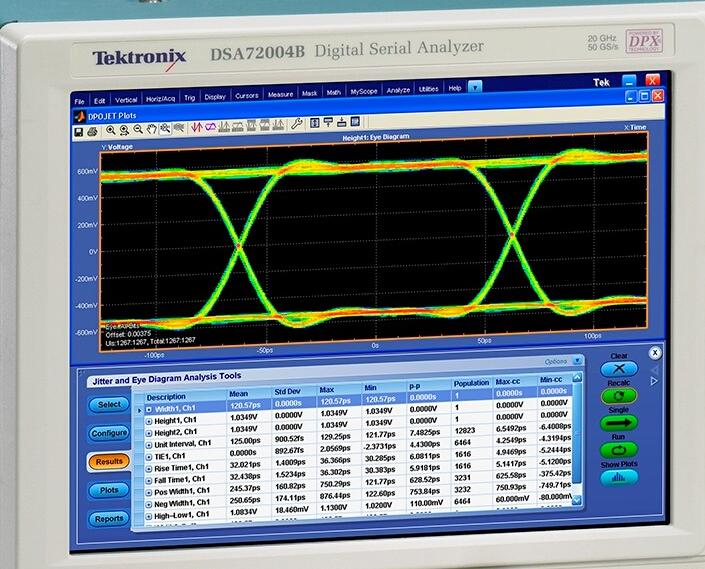Expand the Width1, Ch1 row
This screenshot has width=705, height=569.
(x=148, y=408)
